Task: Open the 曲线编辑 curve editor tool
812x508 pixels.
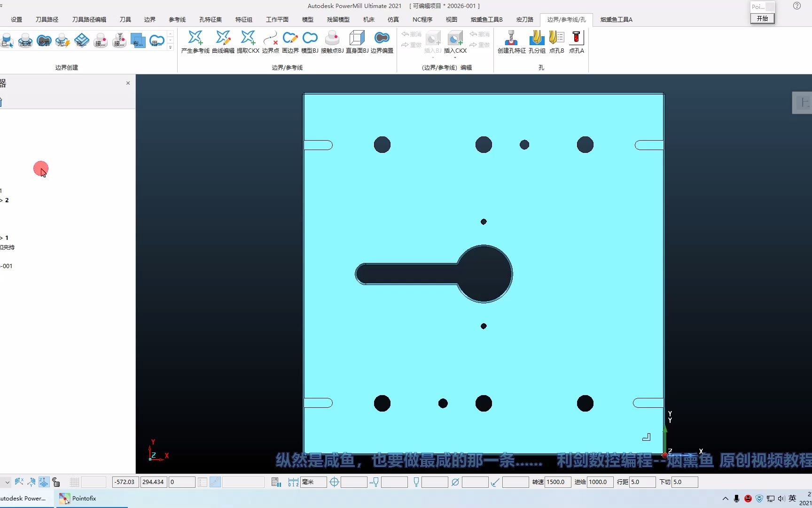Action: click(223, 41)
